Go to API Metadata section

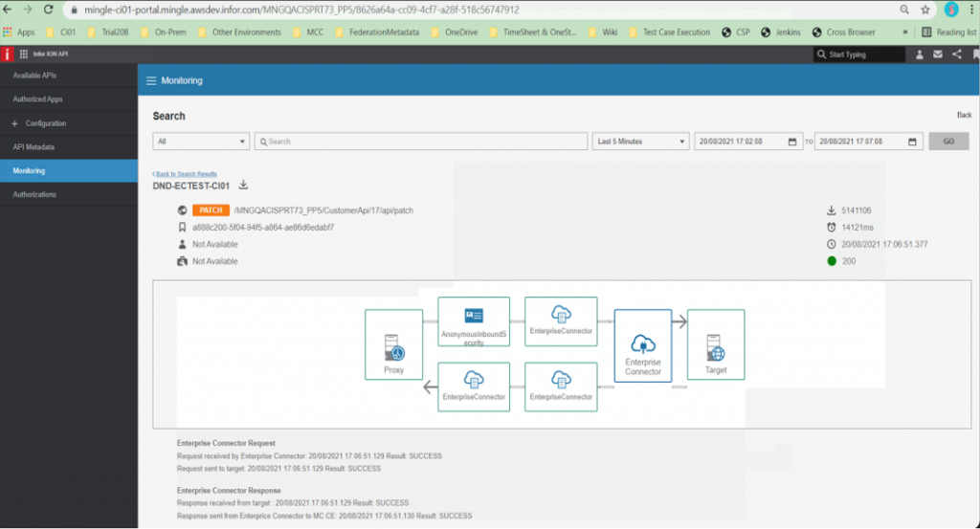[x=33, y=147]
